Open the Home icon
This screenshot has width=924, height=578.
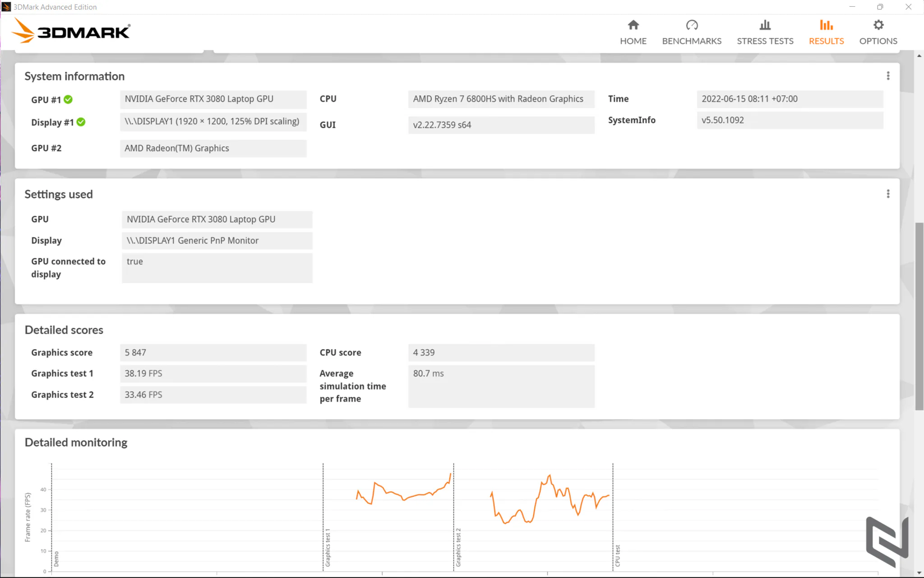point(633,25)
